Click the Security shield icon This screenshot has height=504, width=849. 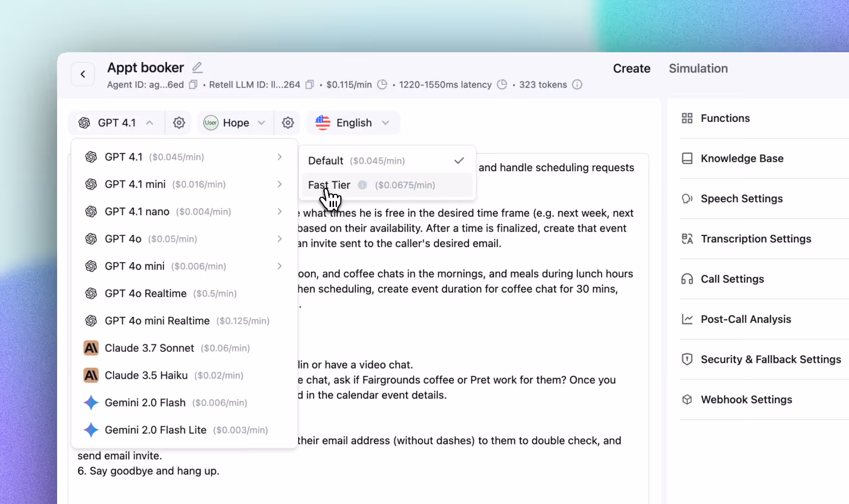coord(687,359)
